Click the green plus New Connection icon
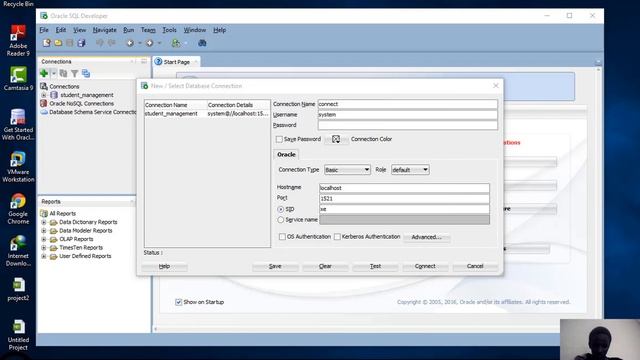The image size is (640, 360). (44, 73)
